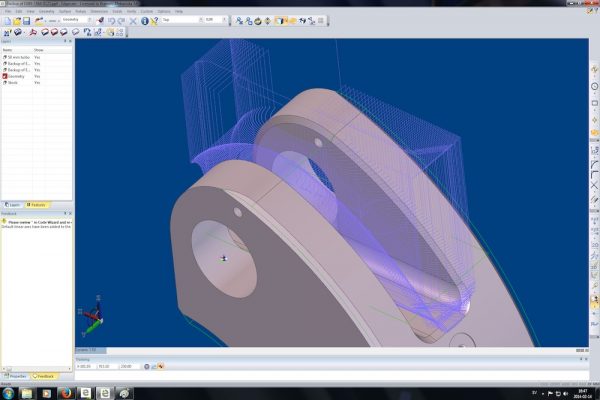Click the horizontal scrollbar under Feedback panel

37,369
